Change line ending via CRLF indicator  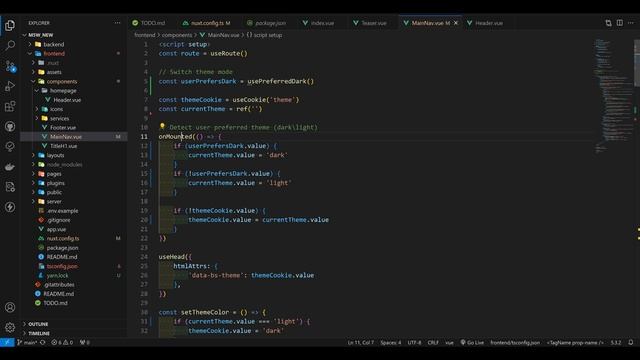[x=433, y=342]
